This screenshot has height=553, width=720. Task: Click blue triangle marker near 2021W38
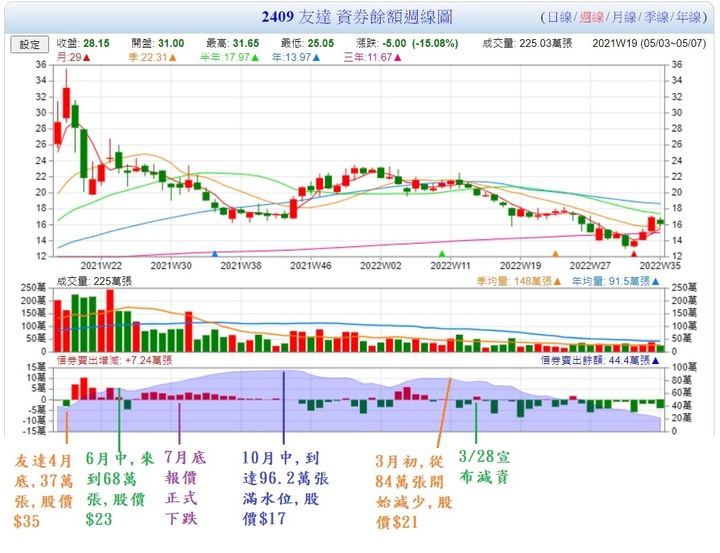pos(215,254)
